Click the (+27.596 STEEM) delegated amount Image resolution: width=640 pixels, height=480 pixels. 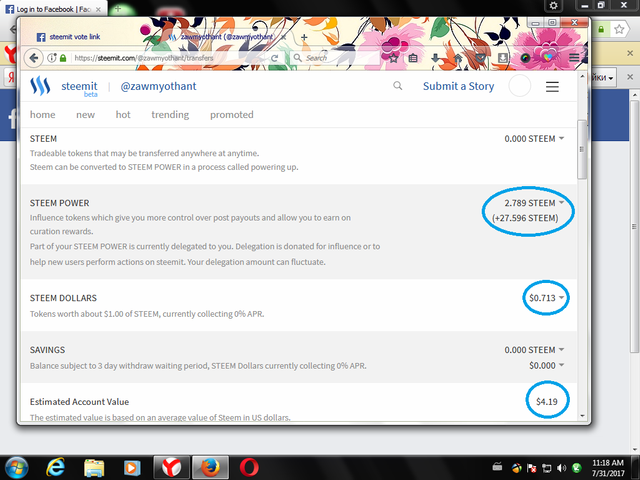(x=525, y=218)
